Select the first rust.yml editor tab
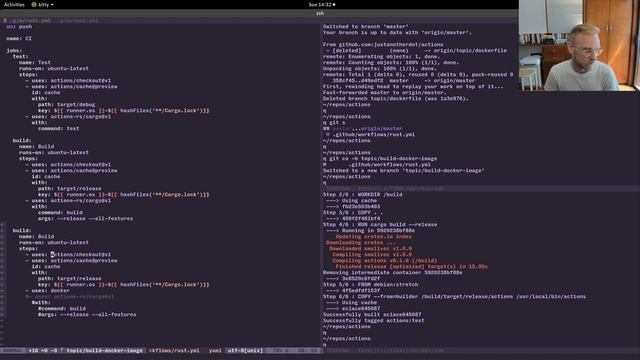This screenshot has width=640, height=360. (31, 20)
